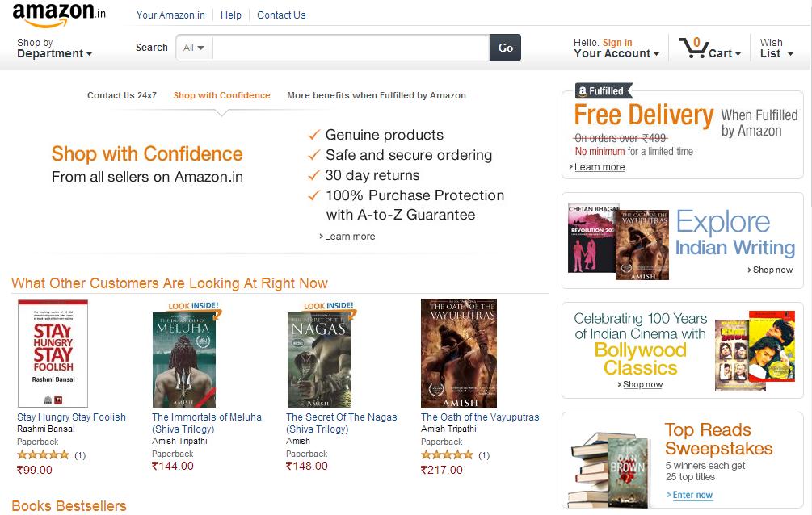
Task: Open the shopping cart icon
Action: 693,47
